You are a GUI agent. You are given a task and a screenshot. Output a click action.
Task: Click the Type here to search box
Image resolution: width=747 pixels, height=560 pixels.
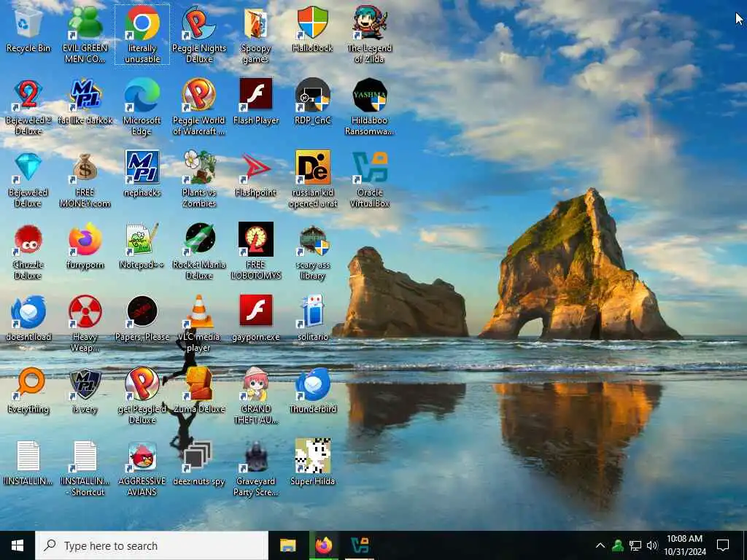click(x=152, y=545)
